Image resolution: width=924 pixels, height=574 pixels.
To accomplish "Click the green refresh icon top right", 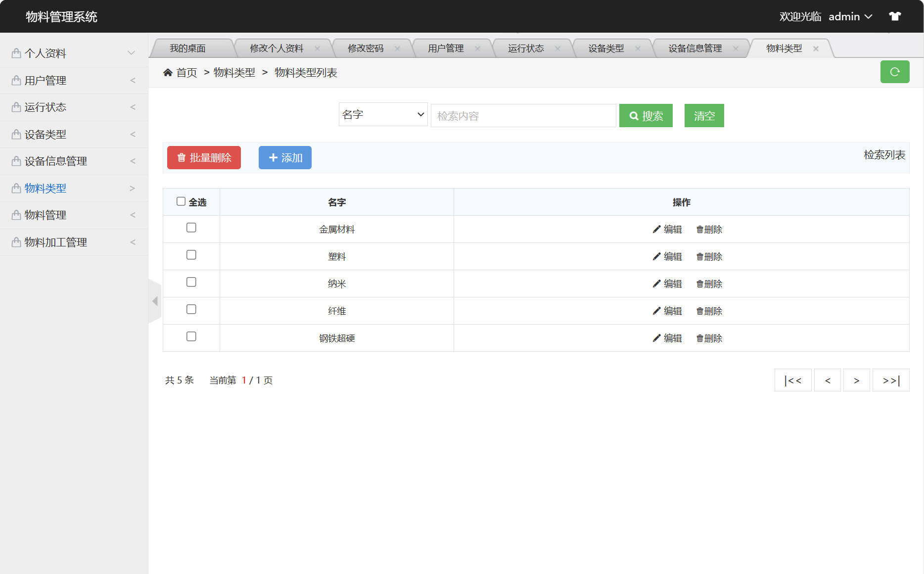I will [895, 72].
